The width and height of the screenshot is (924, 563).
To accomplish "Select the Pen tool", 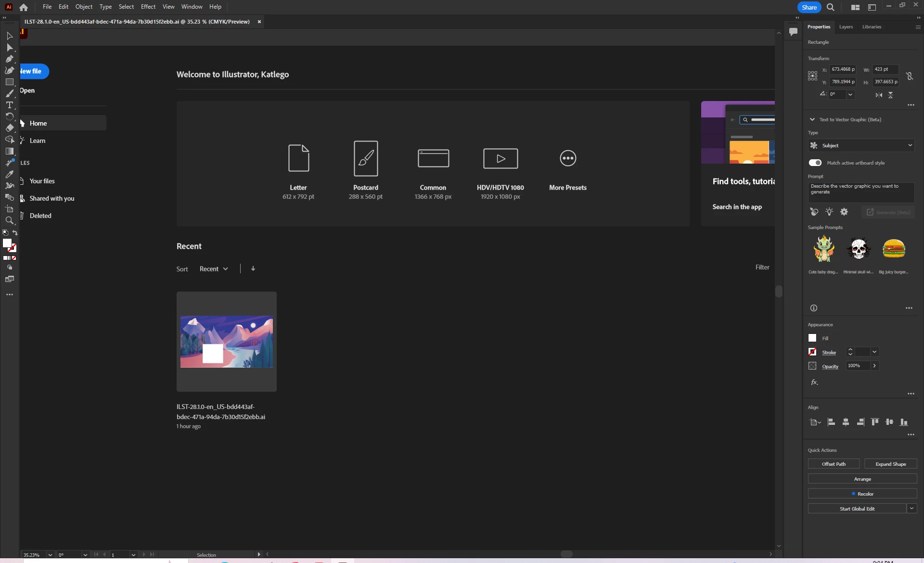I will 9,59.
